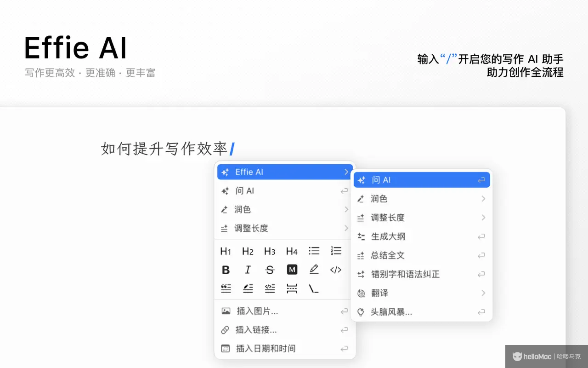Image resolution: width=588 pixels, height=368 pixels.
Task: Toggle bold (B) formatting
Action: pyautogui.click(x=226, y=270)
